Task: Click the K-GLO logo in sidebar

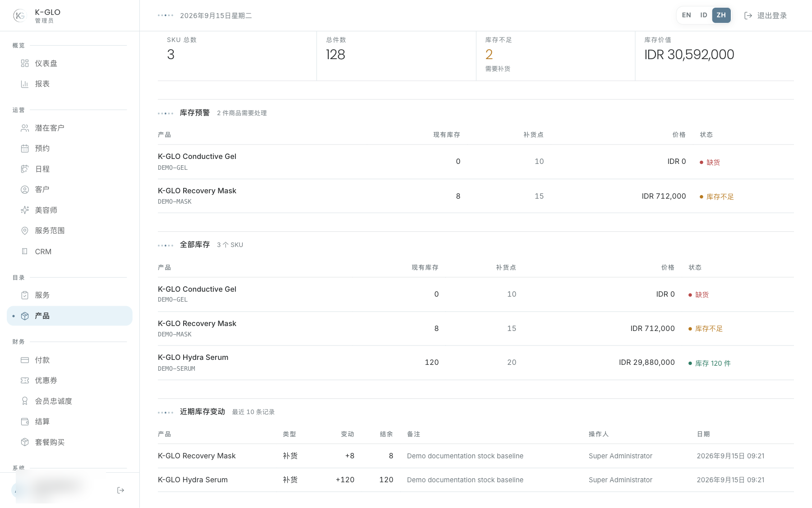Action: click(x=20, y=16)
